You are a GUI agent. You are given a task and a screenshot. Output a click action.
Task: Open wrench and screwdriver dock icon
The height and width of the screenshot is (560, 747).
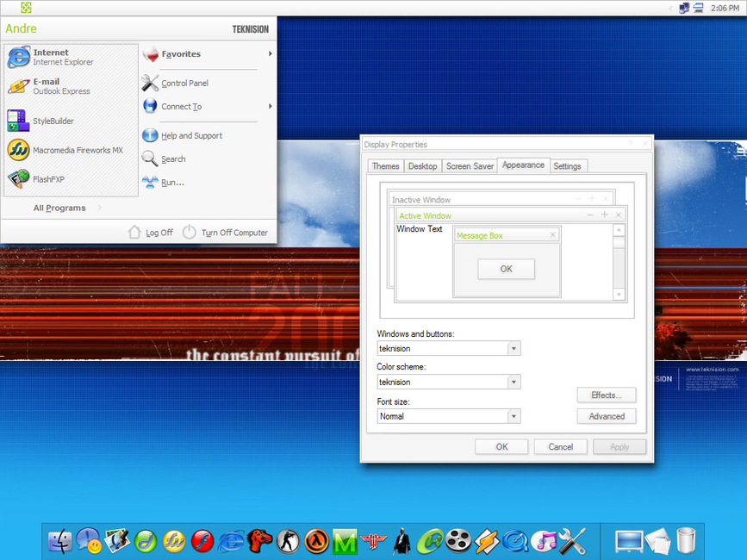572,541
